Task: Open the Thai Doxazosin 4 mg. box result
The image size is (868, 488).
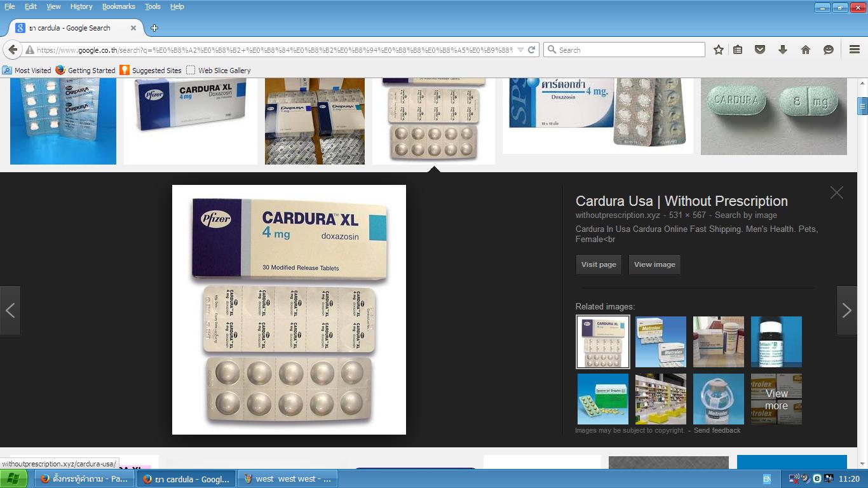Action: point(598,116)
